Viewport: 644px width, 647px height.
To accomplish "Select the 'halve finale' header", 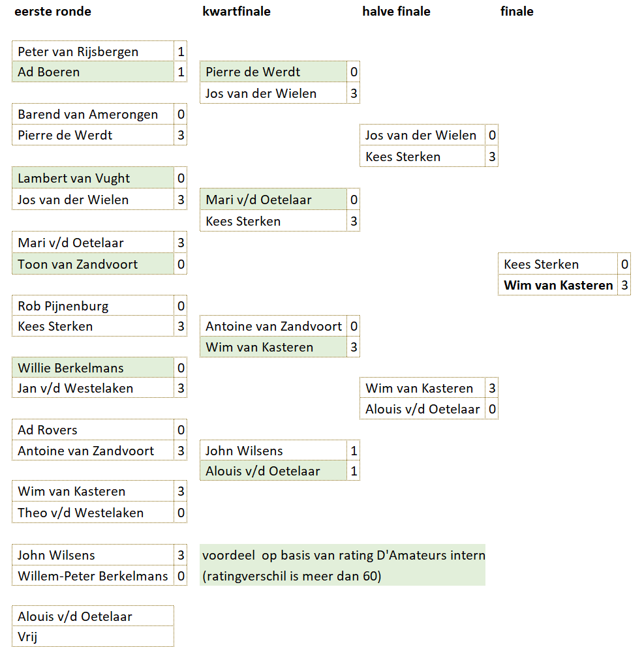I will tap(396, 11).
